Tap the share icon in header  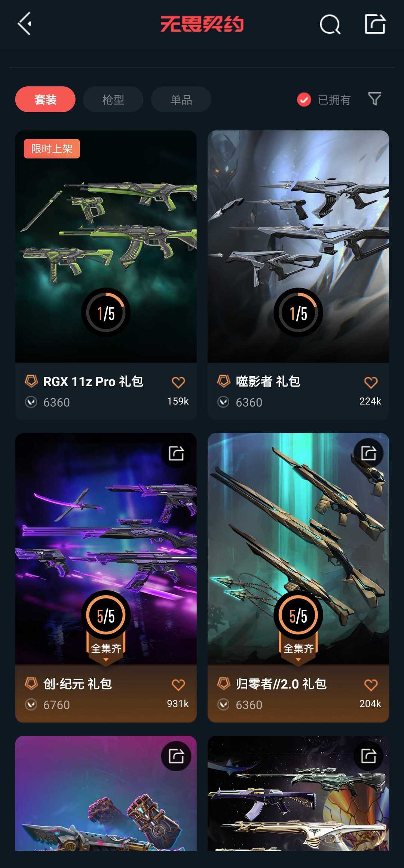click(x=375, y=24)
